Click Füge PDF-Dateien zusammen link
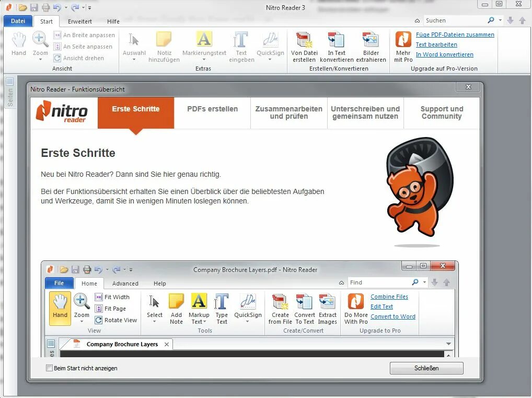Screen dimensions: 532x398 pyautogui.click(x=455, y=35)
